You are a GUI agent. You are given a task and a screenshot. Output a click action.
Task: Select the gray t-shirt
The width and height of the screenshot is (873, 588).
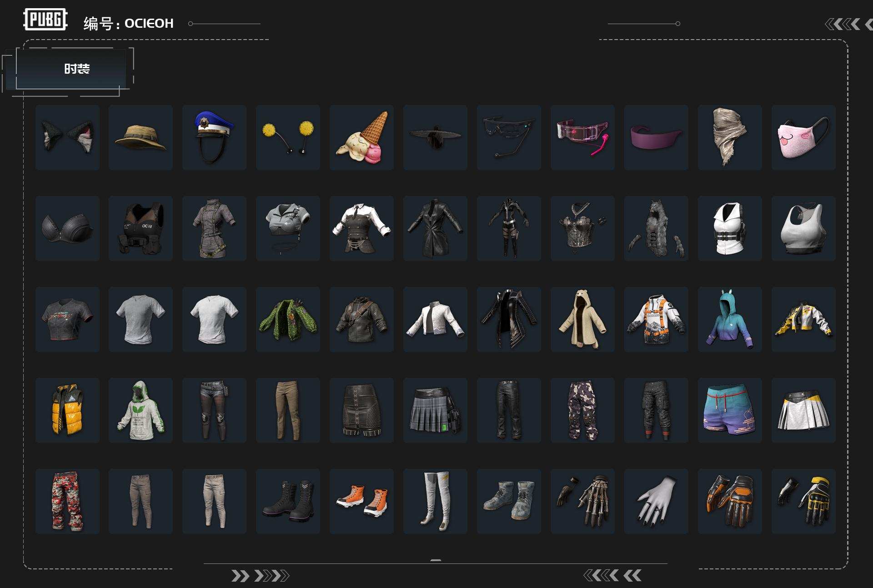click(140, 319)
